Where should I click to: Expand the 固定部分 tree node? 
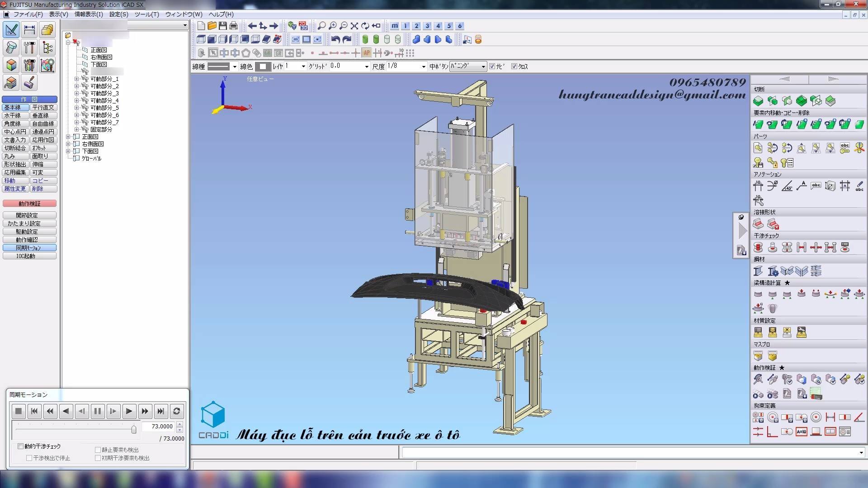(x=76, y=130)
